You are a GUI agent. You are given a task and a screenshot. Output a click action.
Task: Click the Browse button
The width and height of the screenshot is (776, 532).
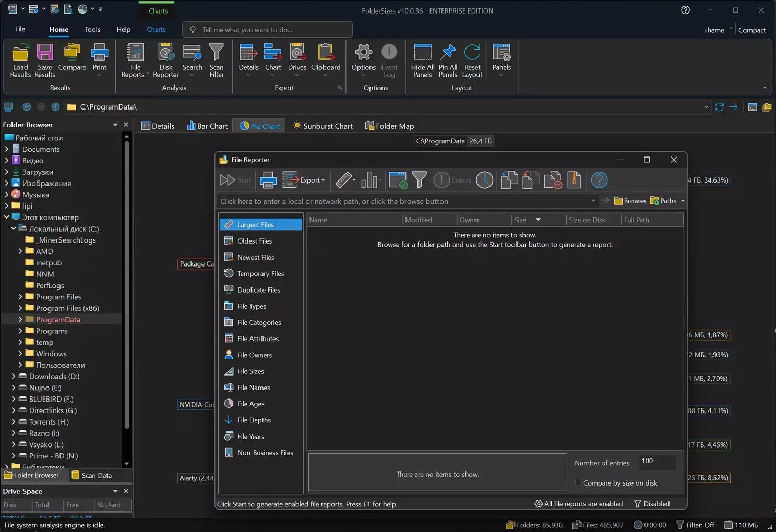pyautogui.click(x=630, y=201)
